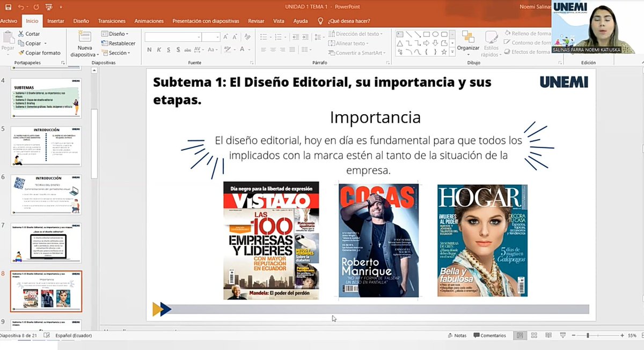644x350 pixels.
Task: Click Convertir a SmartArt
Action: pos(357,53)
